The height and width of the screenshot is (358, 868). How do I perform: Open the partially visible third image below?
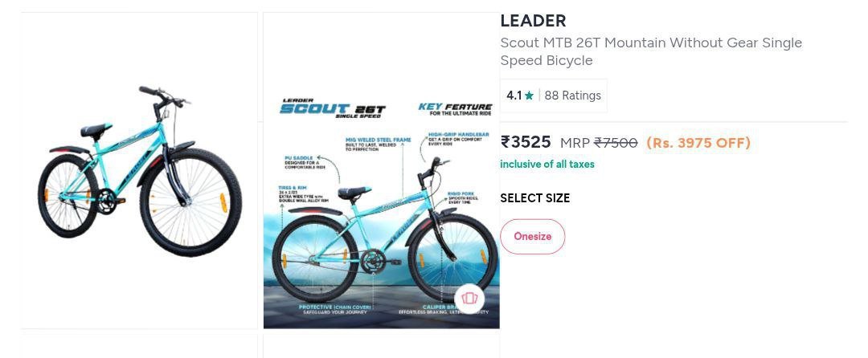[139, 347]
